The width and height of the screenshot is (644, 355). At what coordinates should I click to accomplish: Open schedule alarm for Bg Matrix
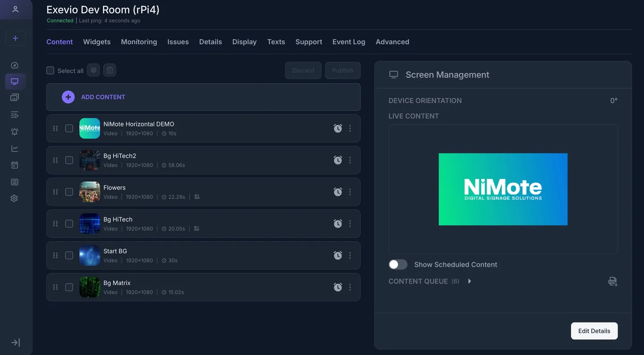point(338,287)
